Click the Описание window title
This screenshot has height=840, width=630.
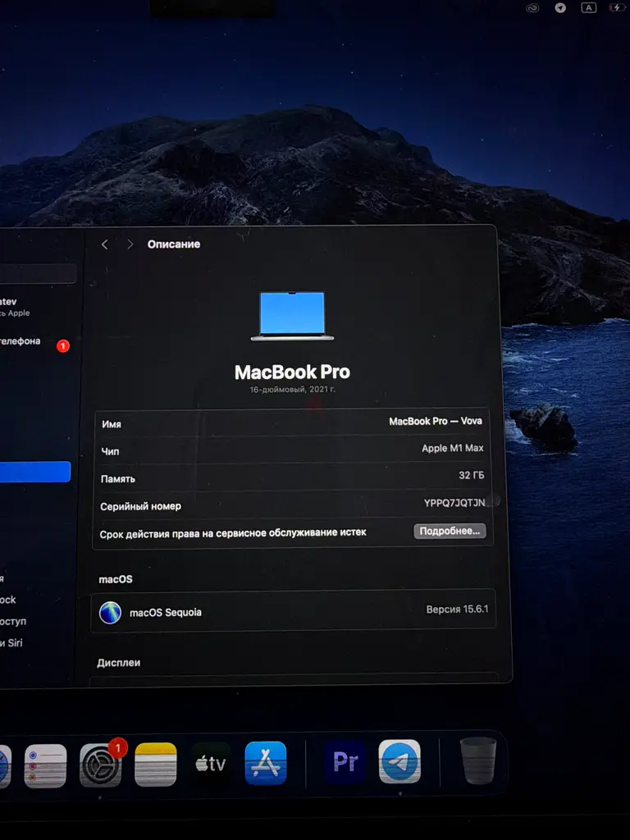[174, 244]
